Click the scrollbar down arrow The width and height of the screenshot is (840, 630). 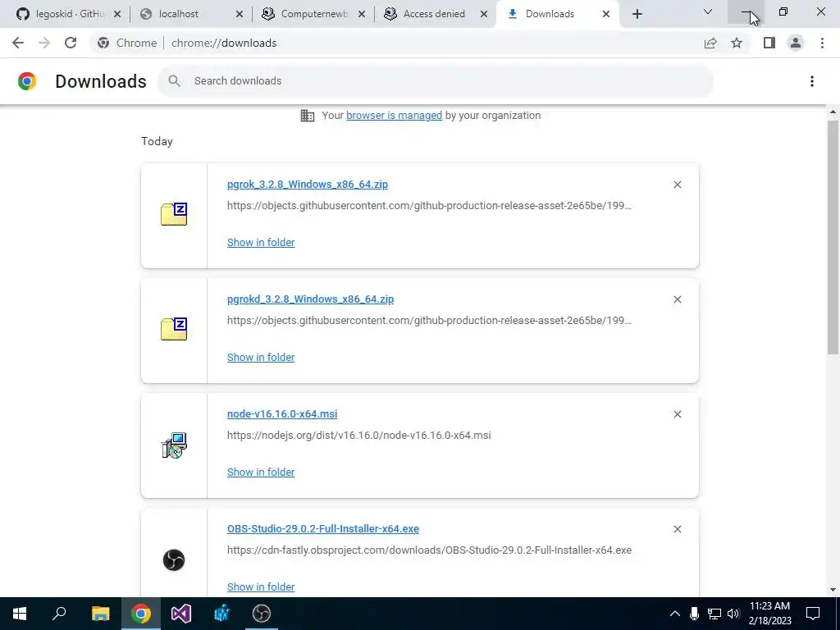[833, 590]
